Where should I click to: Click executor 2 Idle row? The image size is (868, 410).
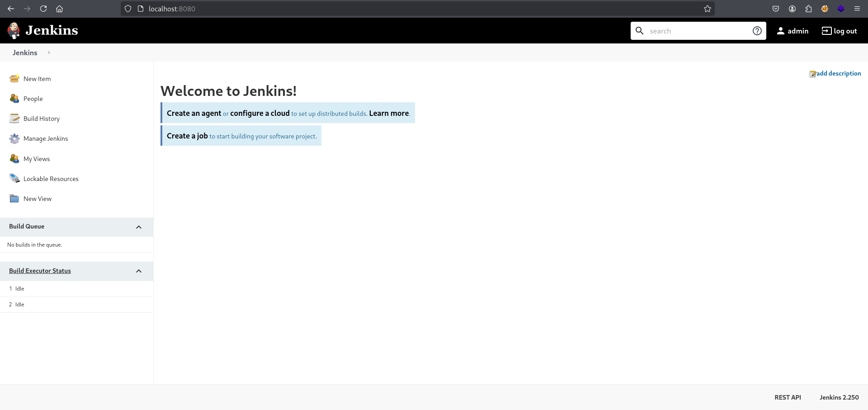76,305
